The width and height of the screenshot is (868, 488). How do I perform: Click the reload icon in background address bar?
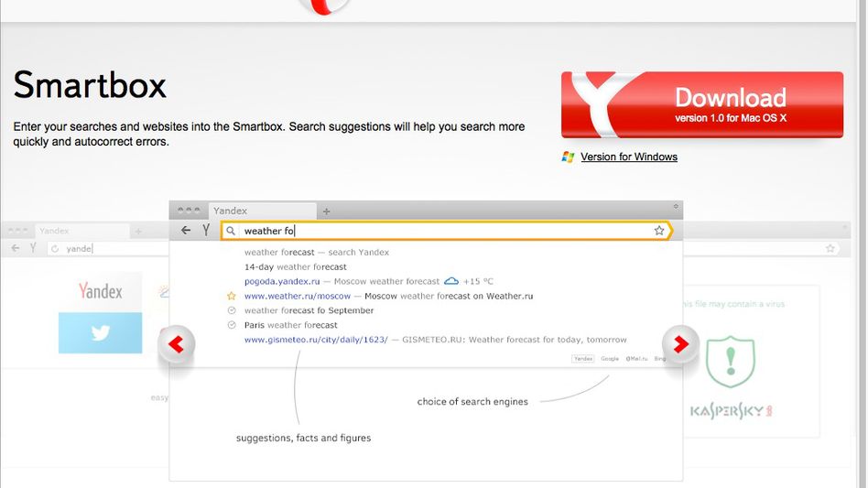(55, 249)
